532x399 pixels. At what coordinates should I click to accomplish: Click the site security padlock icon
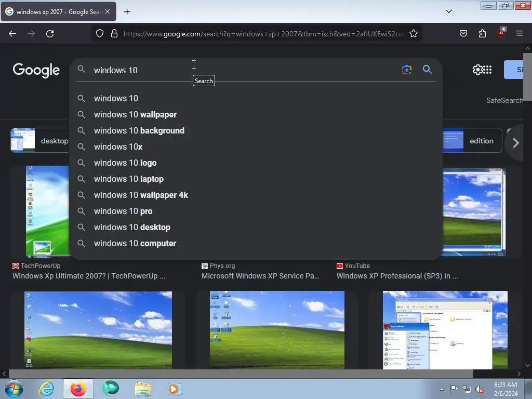[114, 33]
